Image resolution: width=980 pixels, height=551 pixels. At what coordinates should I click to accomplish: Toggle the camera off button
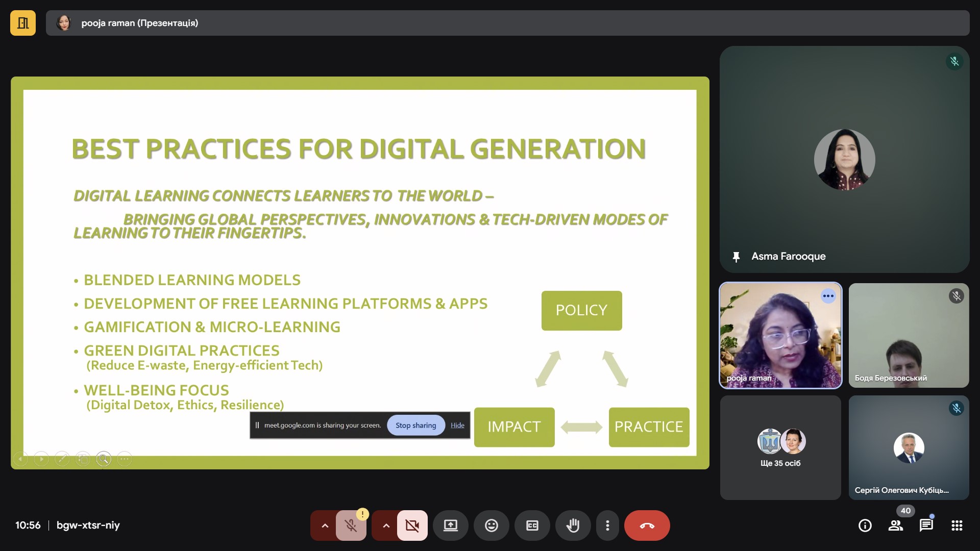[412, 525]
